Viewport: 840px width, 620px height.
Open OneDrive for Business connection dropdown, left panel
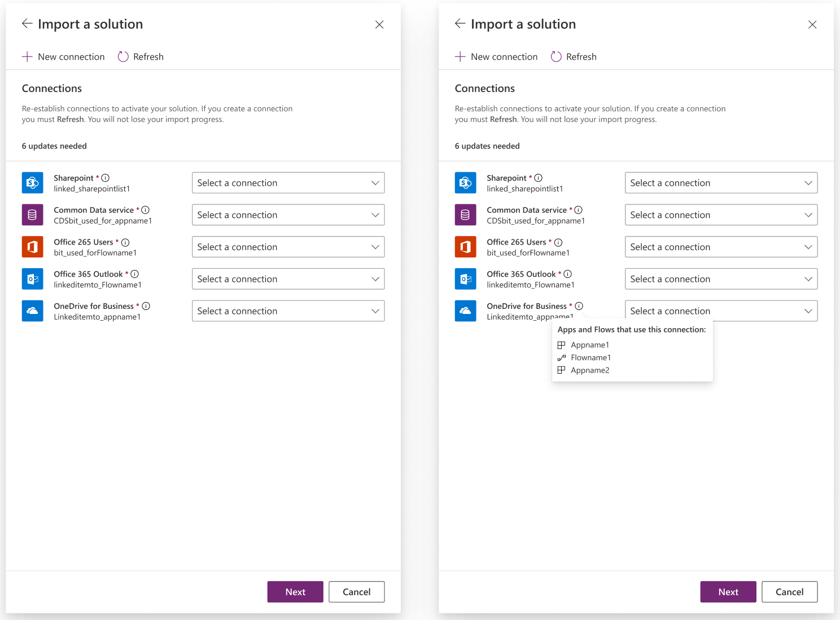tap(288, 311)
